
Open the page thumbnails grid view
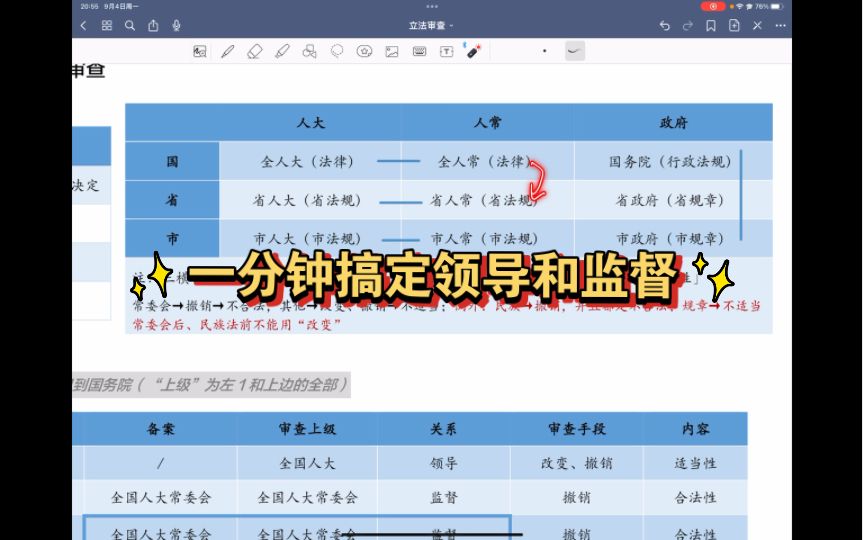[107, 25]
